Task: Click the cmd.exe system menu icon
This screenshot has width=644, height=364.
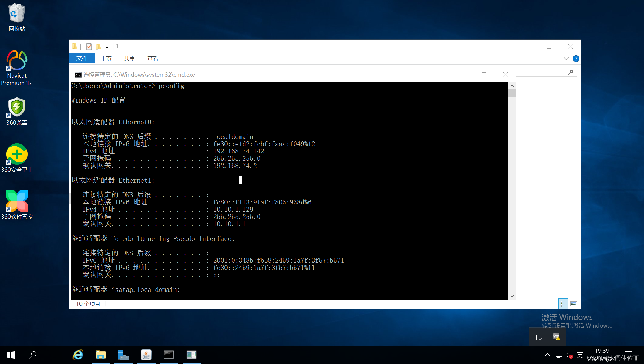Action: [x=78, y=75]
